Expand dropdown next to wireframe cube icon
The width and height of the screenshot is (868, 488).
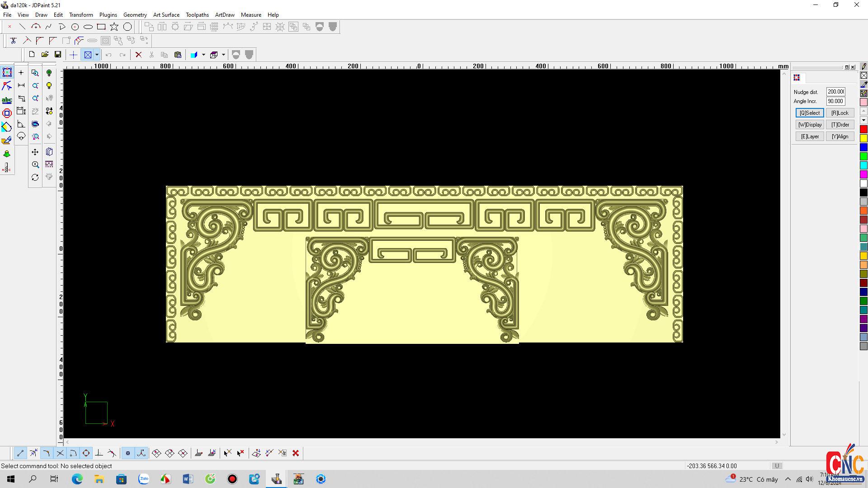pyautogui.click(x=223, y=55)
